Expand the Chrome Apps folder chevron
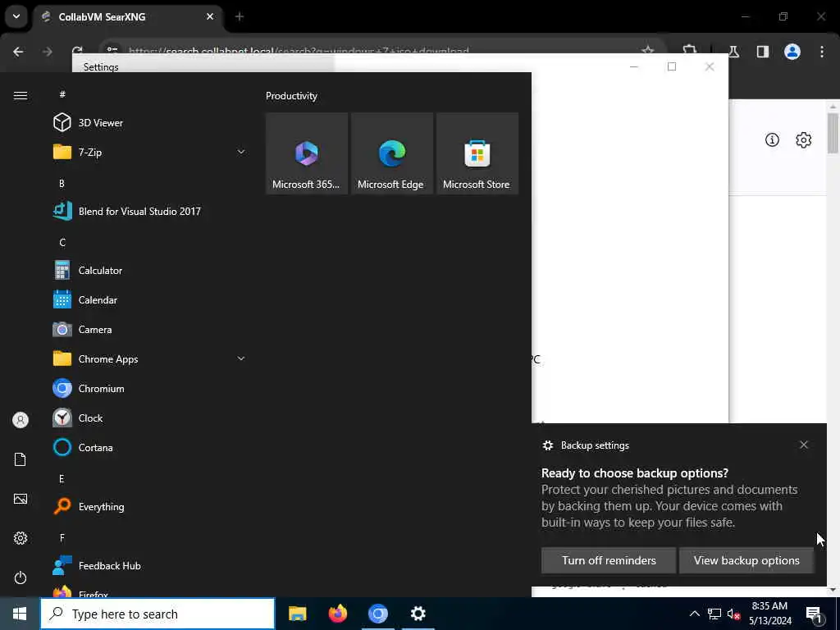The width and height of the screenshot is (840, 630). [x=241, y=358]
